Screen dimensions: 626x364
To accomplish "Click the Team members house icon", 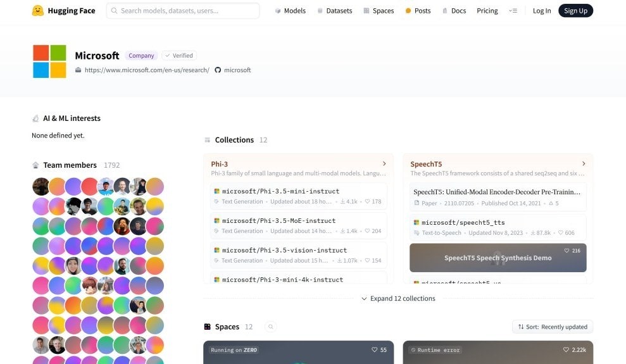I will point(35,165).
